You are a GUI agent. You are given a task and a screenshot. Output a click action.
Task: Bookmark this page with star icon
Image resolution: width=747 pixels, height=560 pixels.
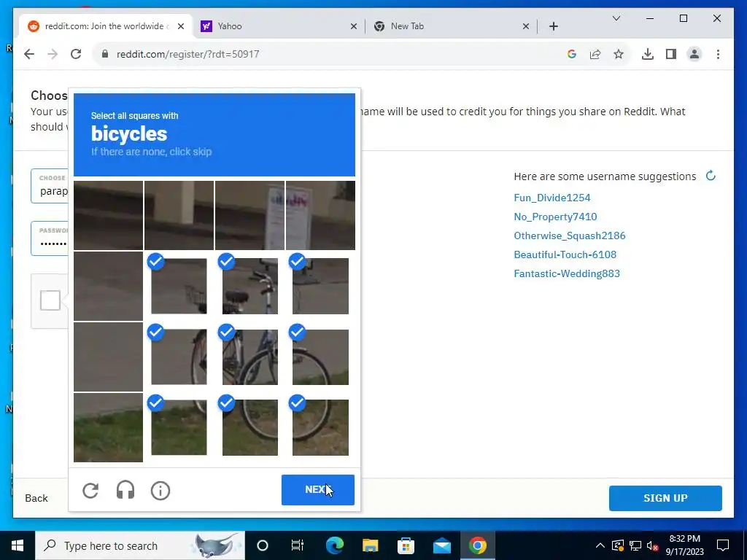coord(619,54)
